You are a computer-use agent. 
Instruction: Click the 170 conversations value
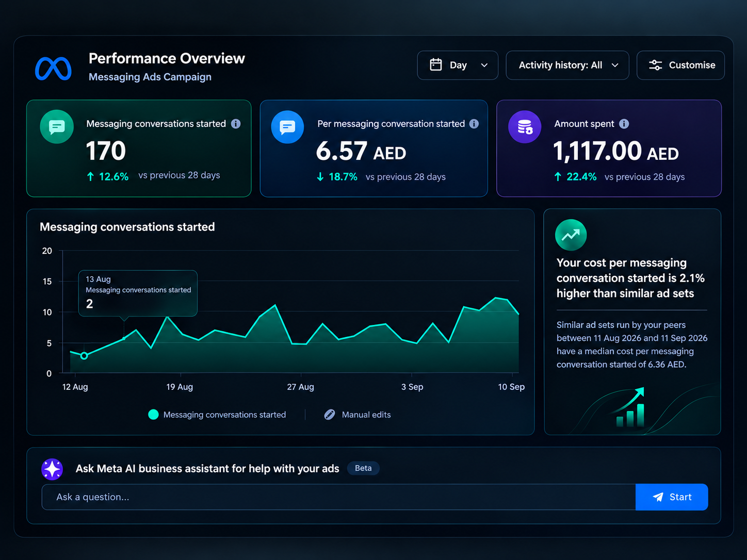pyautogui.click(x=106, y=151)
